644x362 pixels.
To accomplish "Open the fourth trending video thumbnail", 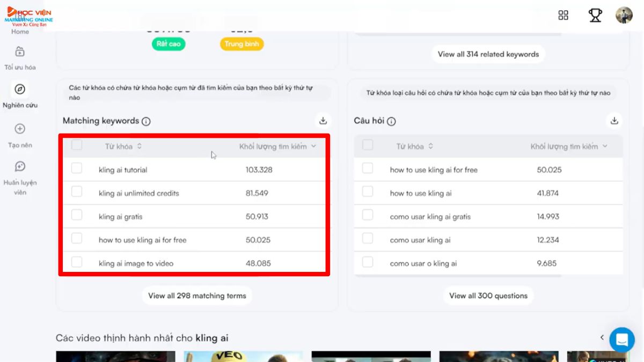I will (x=499, y=357).
